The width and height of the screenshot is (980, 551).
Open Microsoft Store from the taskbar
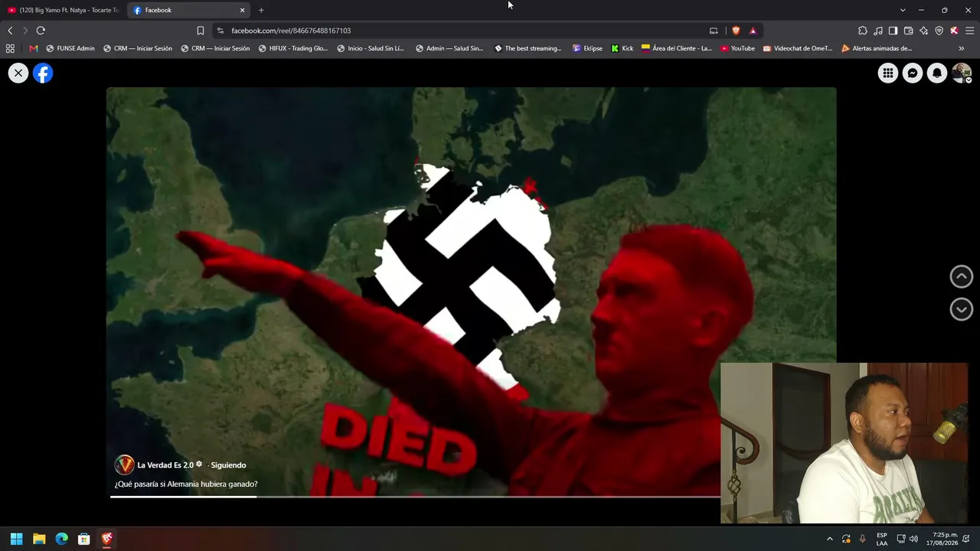pyautogui.click(x=84, y=539)
